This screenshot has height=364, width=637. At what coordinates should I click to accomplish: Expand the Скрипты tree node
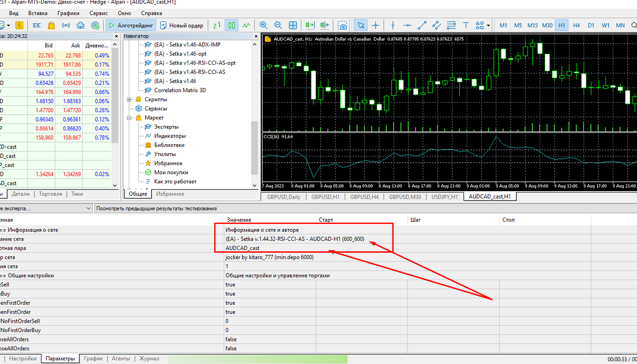click(x=129, y=99)
